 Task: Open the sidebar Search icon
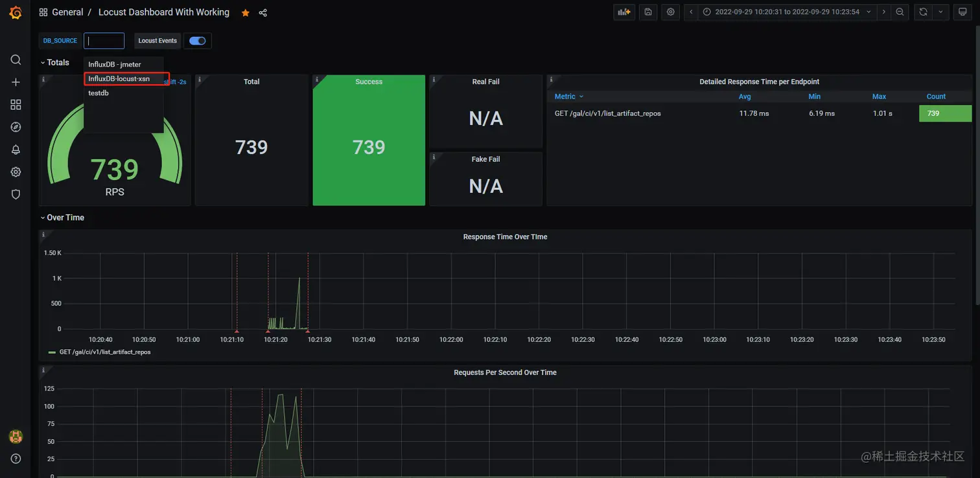[x=16, y=60]
